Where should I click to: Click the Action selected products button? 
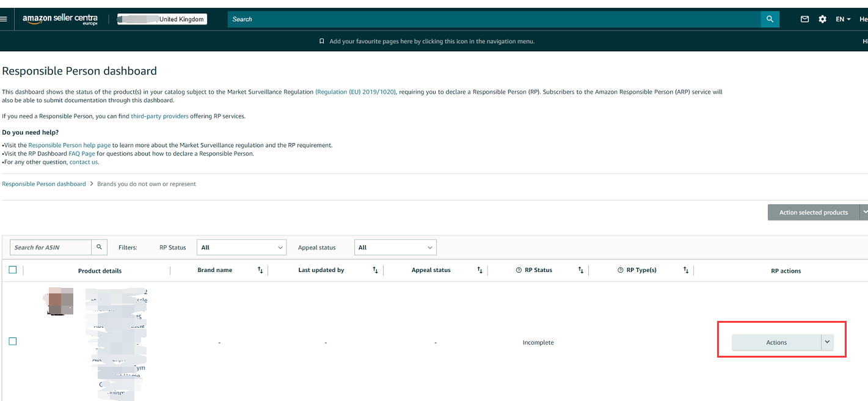[x=813, y=212]
